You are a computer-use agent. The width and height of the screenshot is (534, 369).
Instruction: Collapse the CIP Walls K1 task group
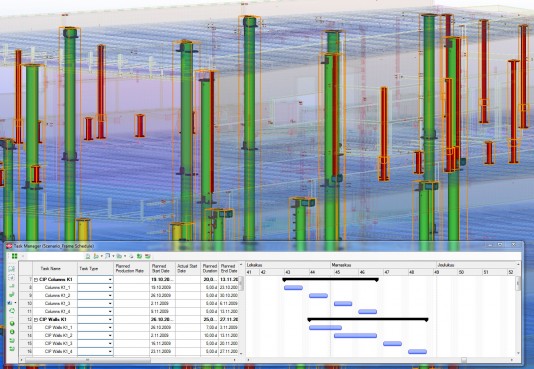click(x=36, y=320)
